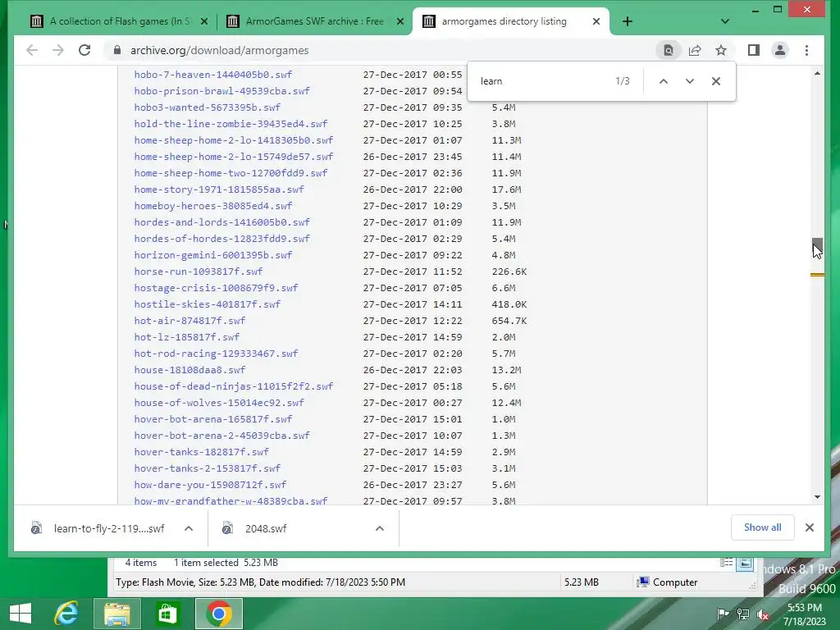Close the downloads bar
The width and height of the screenshot is (840, 630).
click(x=810, y=527)
